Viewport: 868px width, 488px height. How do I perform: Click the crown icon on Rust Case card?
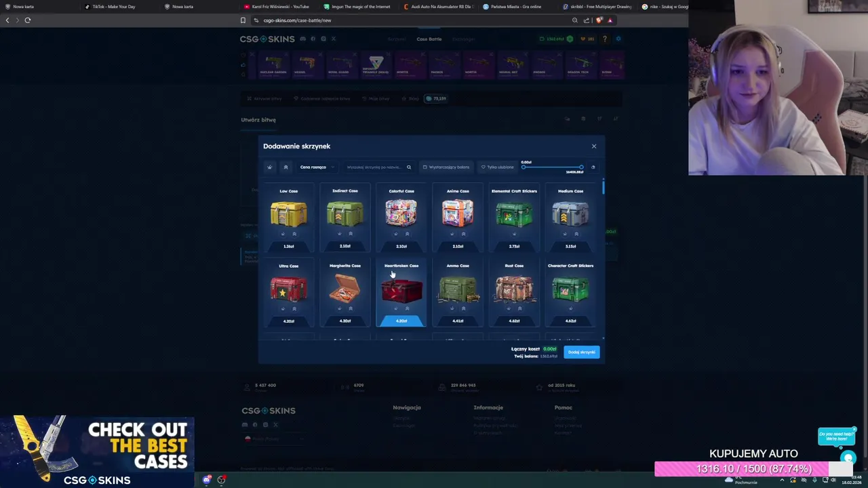(x=509, y=308)
